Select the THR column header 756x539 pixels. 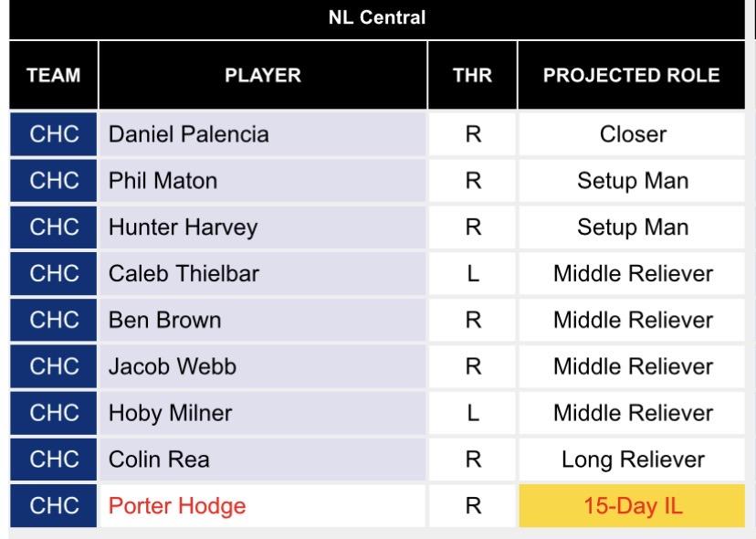coord(472,76)
